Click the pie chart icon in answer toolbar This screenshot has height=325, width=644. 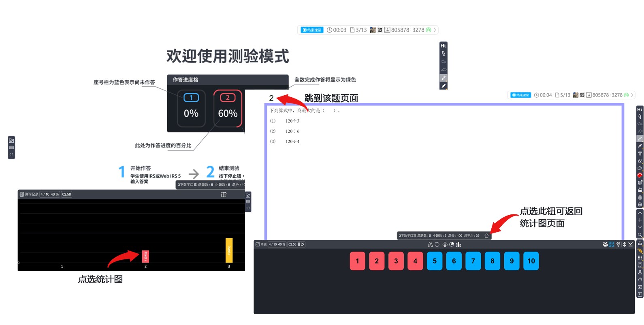tap(452, 244)
